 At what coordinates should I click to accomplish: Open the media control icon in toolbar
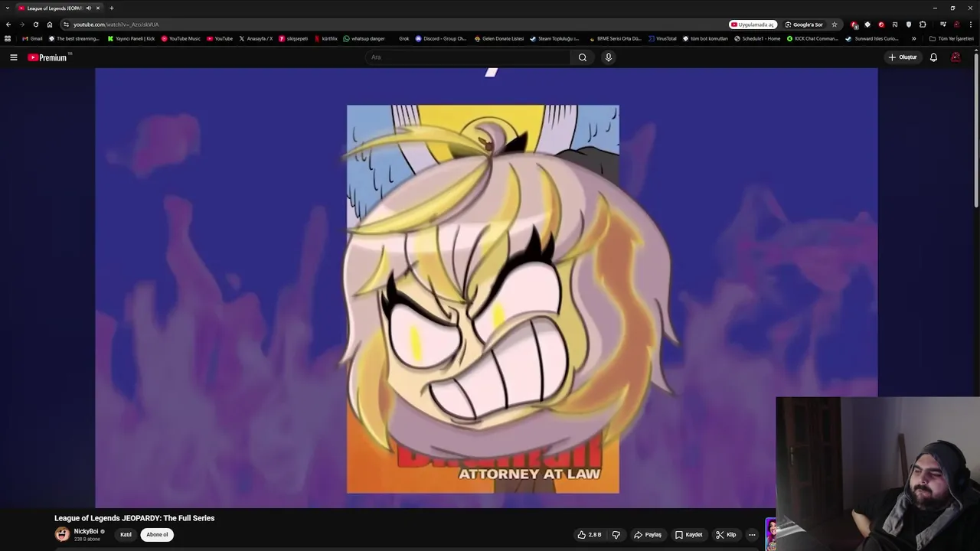pos(943,24)
